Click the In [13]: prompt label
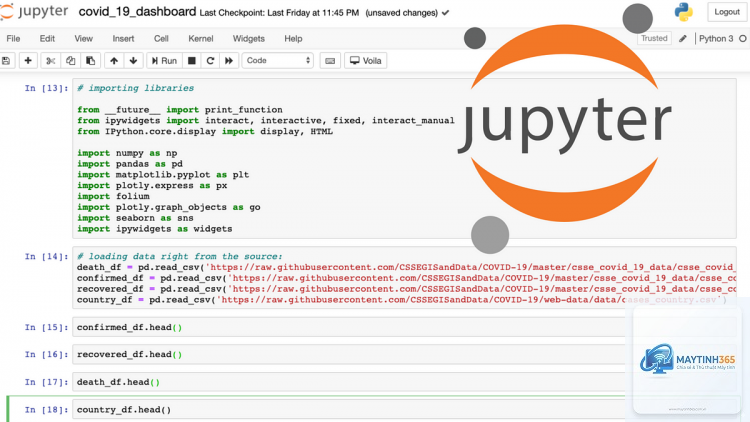This screenshot has height=422, width=750. [46, 88]
